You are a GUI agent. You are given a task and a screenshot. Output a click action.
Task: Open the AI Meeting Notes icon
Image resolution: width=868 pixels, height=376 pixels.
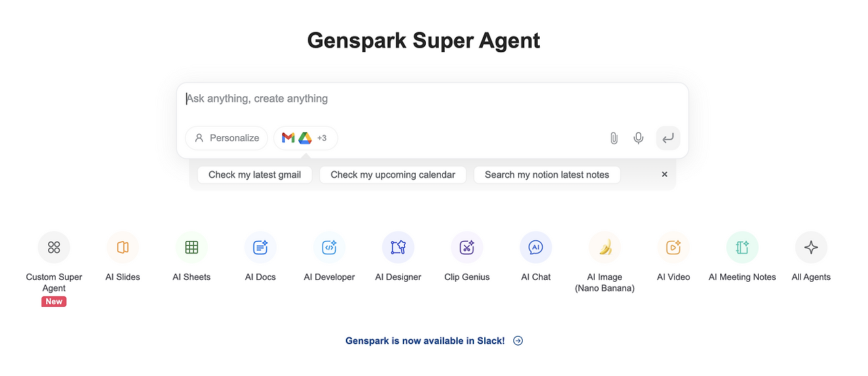coord(743,247)
